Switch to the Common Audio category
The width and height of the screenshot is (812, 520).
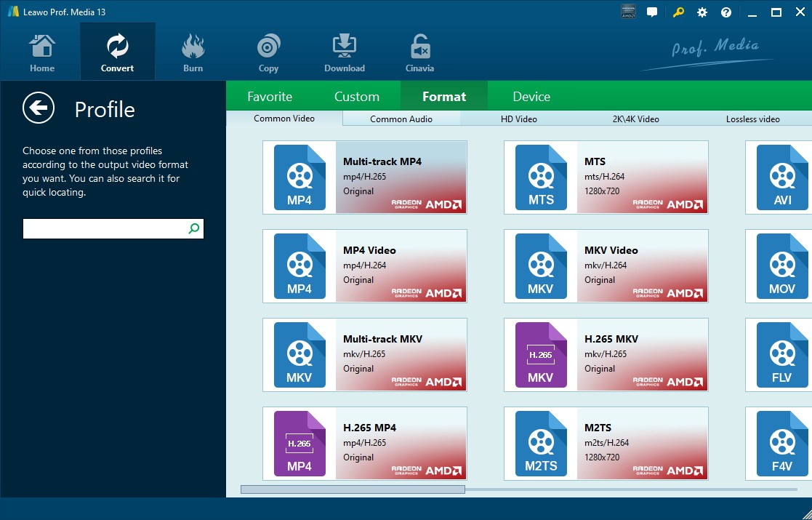point(401,119)
